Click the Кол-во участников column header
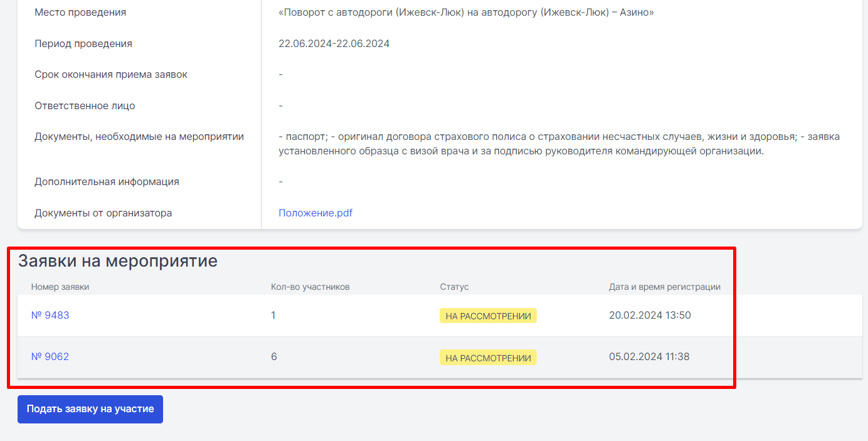The height and width of the screenshot is (441, 868). (310, 287)
